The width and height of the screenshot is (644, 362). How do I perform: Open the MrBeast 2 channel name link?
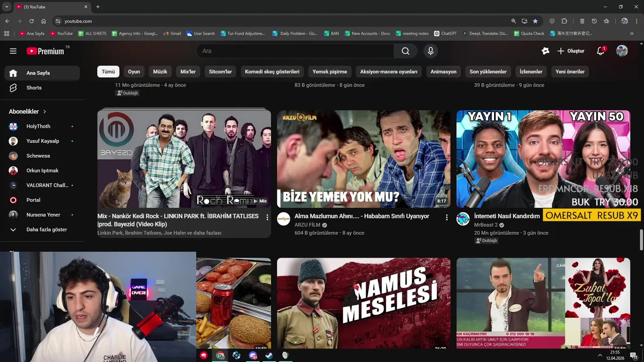click(486, 225)
